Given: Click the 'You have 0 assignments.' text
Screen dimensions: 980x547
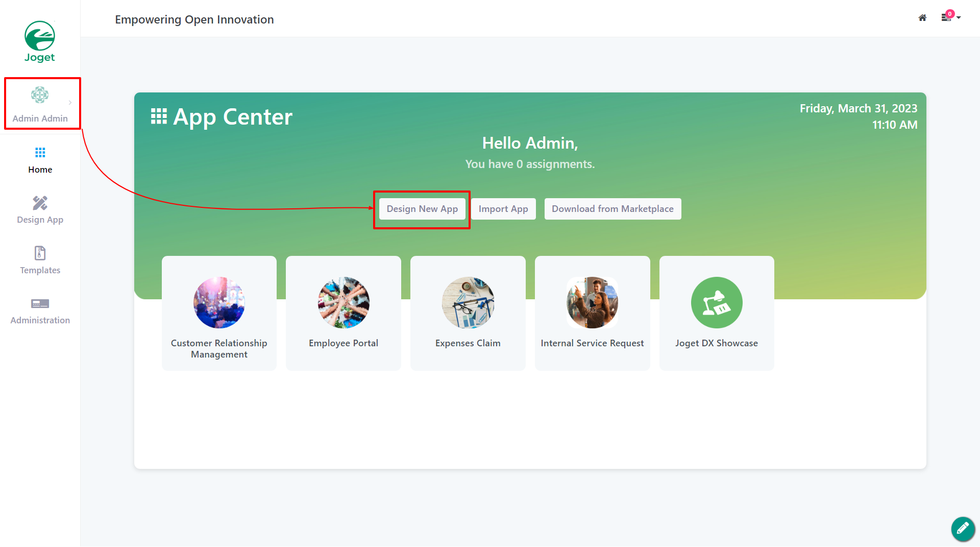Looking at the screenshot, I should [x=530, y=164].
